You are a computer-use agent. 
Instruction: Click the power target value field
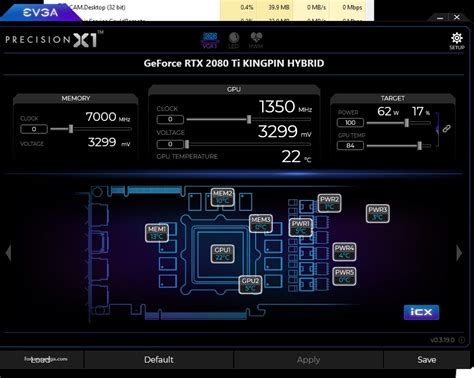350,123
